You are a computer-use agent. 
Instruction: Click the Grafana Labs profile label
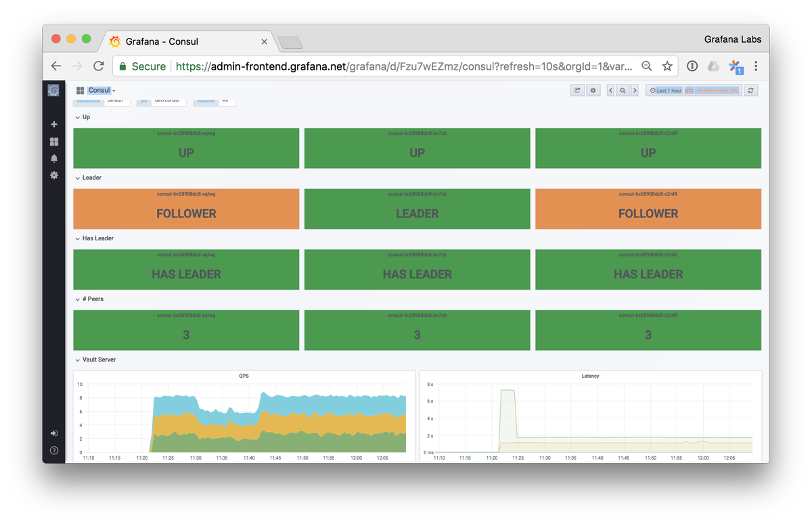[733, 39]
